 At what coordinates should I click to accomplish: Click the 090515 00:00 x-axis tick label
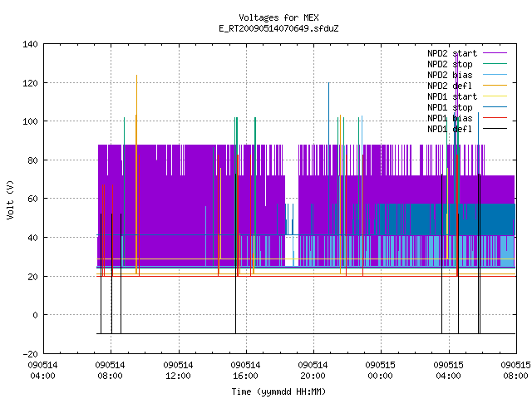[x=381, y=371]
